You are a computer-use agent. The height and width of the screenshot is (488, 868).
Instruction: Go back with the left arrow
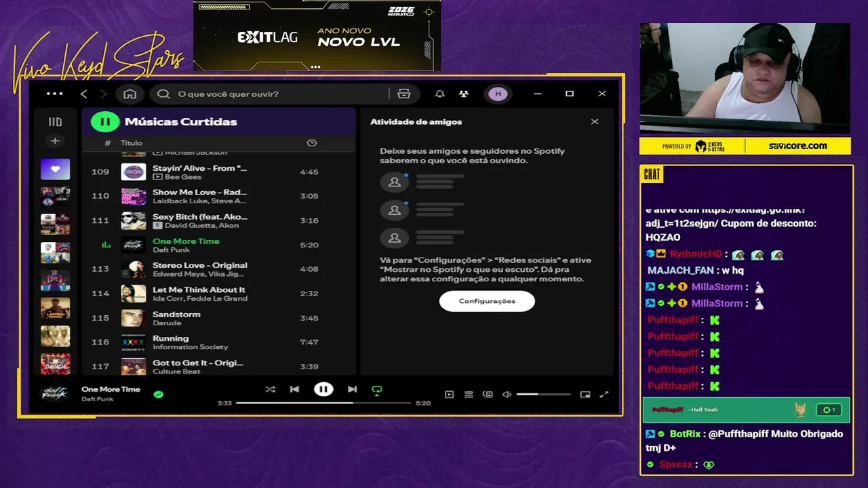[x=84, y=94]
